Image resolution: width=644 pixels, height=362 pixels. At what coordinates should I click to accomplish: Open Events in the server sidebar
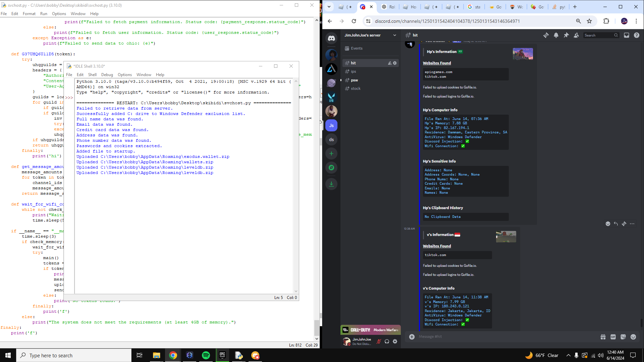pos(356,48)
